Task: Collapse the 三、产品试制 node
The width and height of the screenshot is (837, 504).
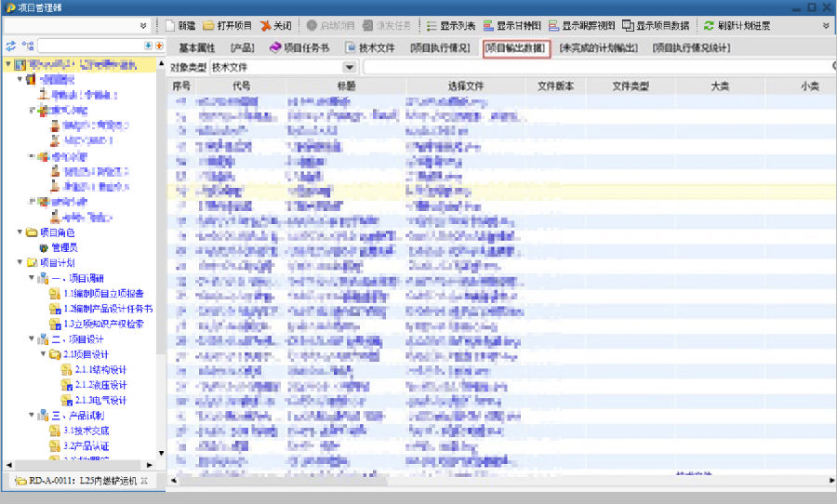Action: click(x=32, y=415)
